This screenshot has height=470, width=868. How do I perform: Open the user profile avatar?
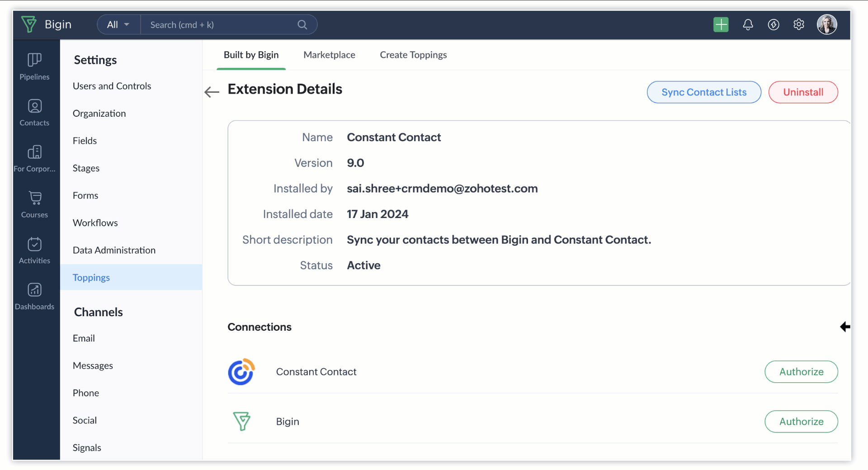[826, 24]
